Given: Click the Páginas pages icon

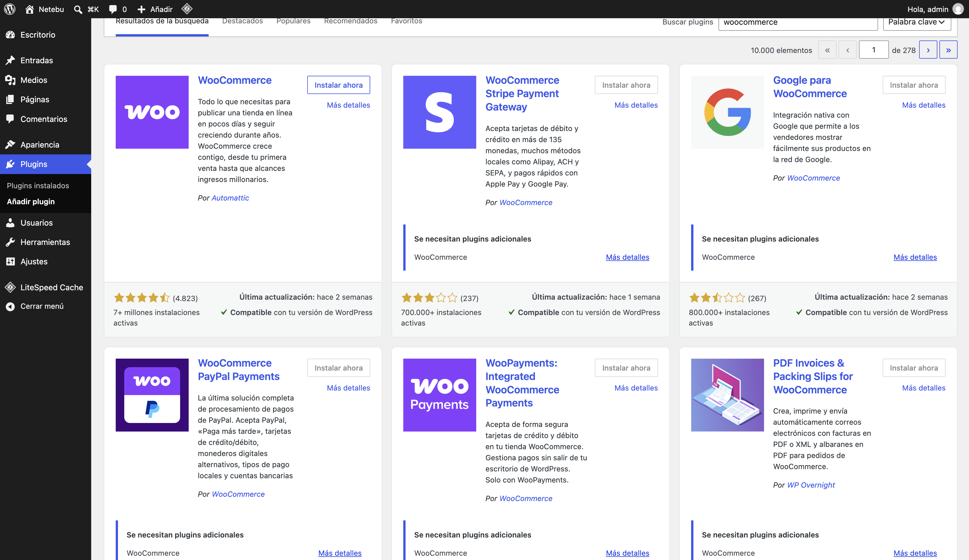Looking at the screenshot, I should pos(10,99).
